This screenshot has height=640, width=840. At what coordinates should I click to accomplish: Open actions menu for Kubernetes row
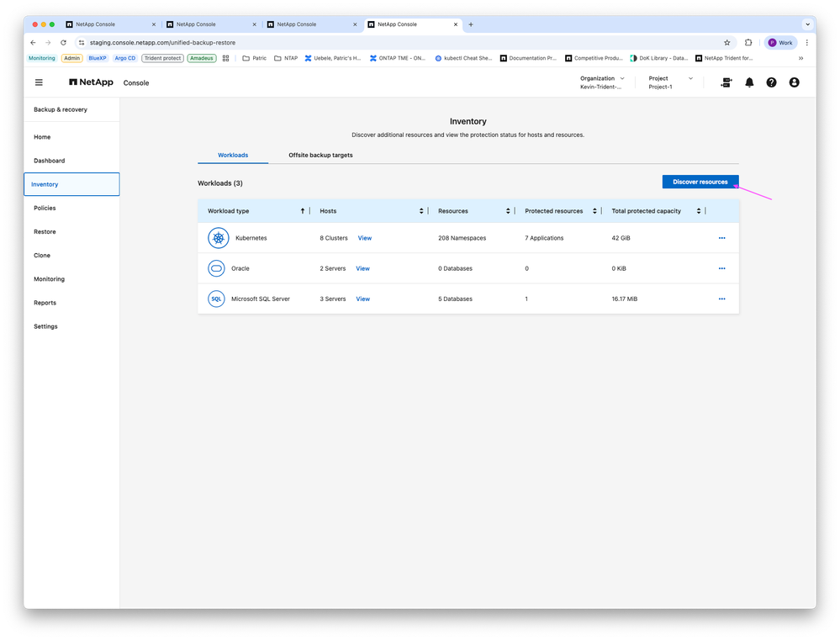coord(721,238)
